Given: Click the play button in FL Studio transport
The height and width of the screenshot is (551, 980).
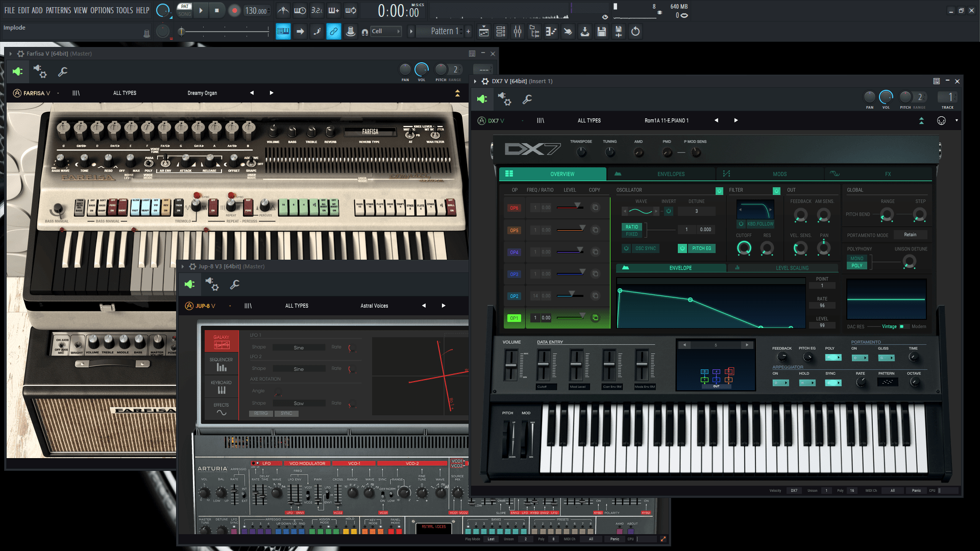Looking at the screenshot, I should point(200,10).
